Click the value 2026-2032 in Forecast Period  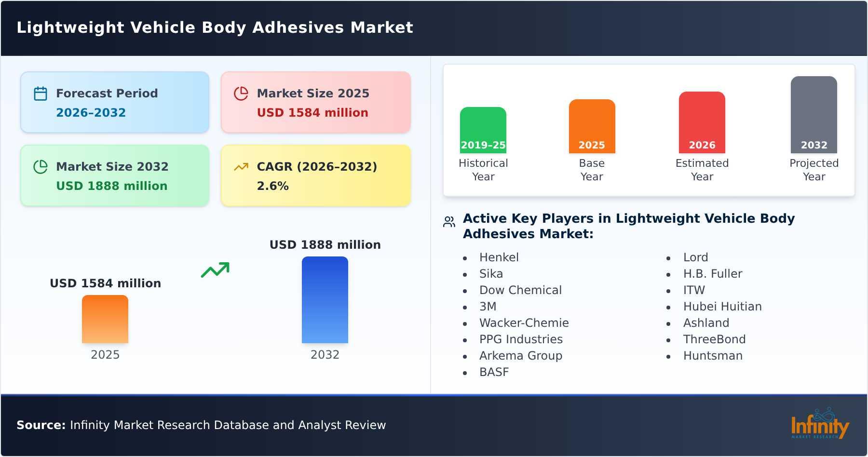[x=91, y=113]
